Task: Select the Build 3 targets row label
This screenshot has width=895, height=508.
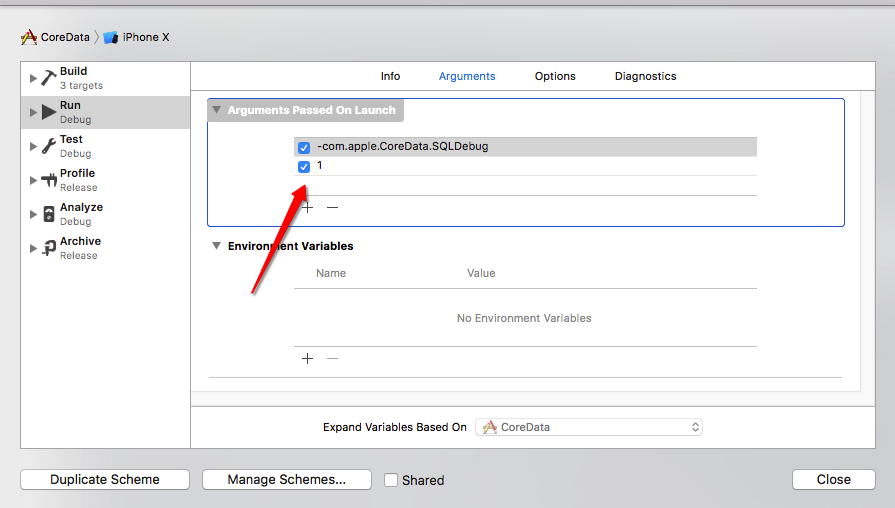Action: tap(82, 78)
